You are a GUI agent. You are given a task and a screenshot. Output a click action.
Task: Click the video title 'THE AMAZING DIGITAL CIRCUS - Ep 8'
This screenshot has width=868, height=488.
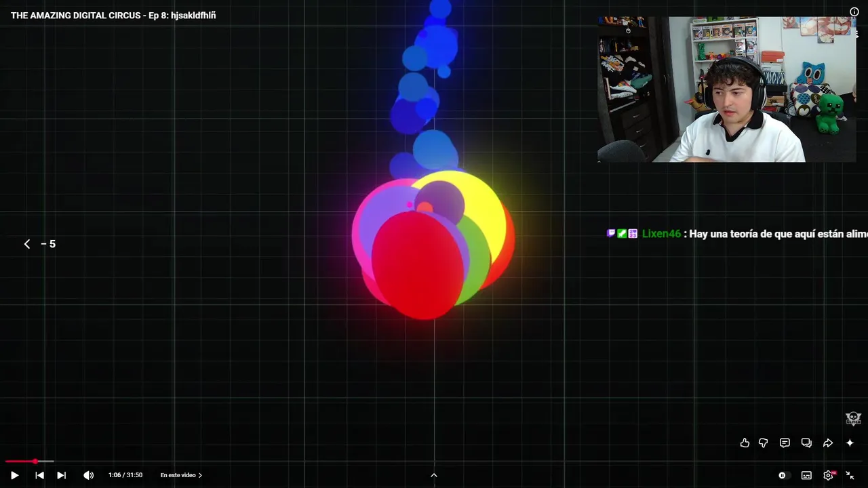(x=113, y=15)
